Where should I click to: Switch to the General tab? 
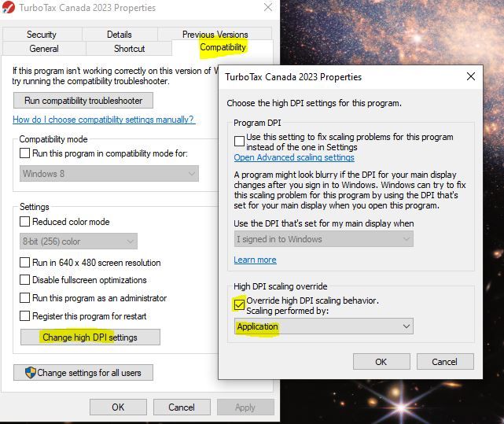click(44, 49)
